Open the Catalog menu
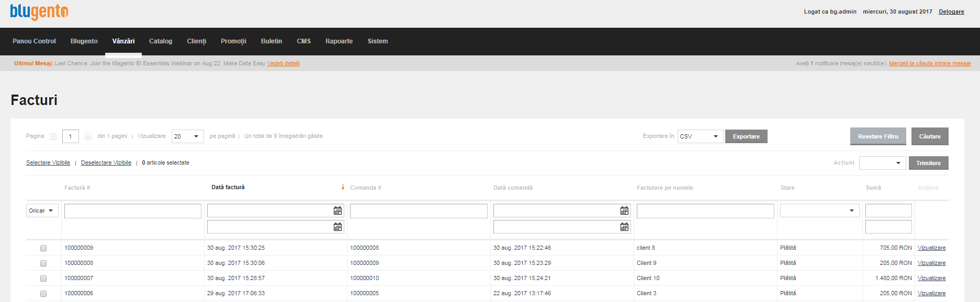Viewport: 980px width, 302px height. pyautogui.click(x=161, y=41)
